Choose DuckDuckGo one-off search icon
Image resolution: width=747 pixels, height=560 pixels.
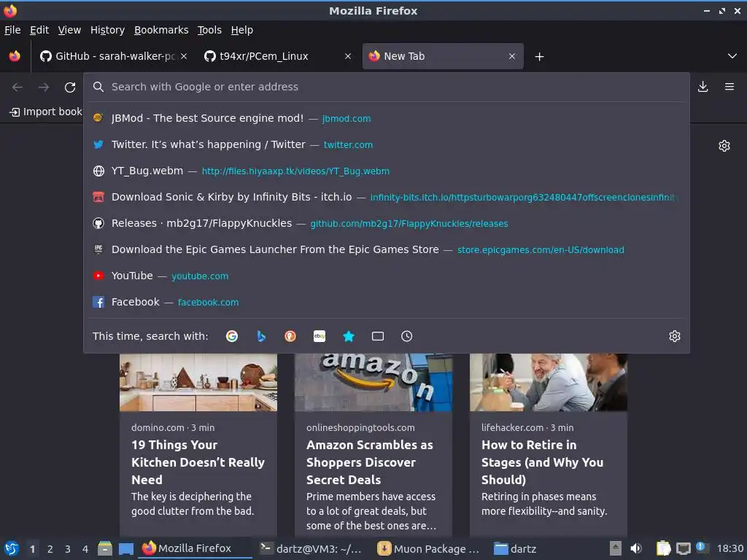pos(290,336)
